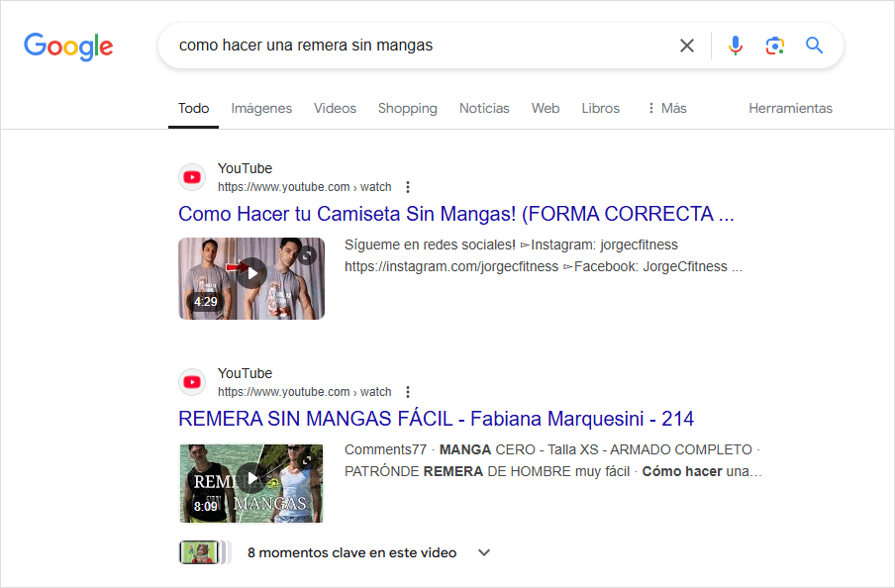Switch to the Videos tab
This screenshot has width=895, height=588.
point(335,108)
